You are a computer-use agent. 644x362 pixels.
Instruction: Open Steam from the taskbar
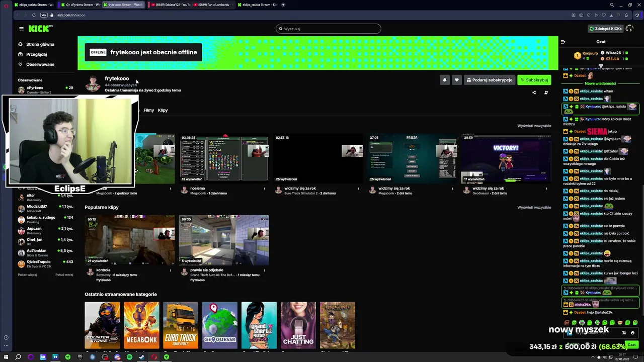(x=141, y=357)
